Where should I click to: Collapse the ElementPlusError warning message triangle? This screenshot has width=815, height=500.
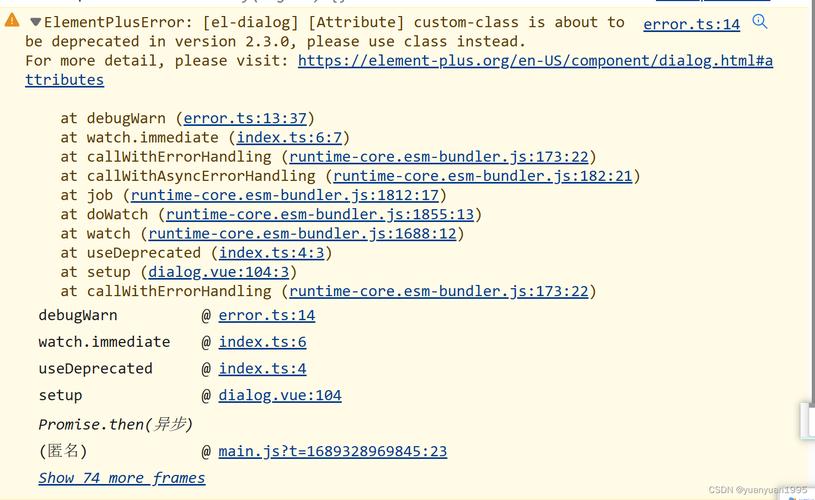tap(36, 22)
